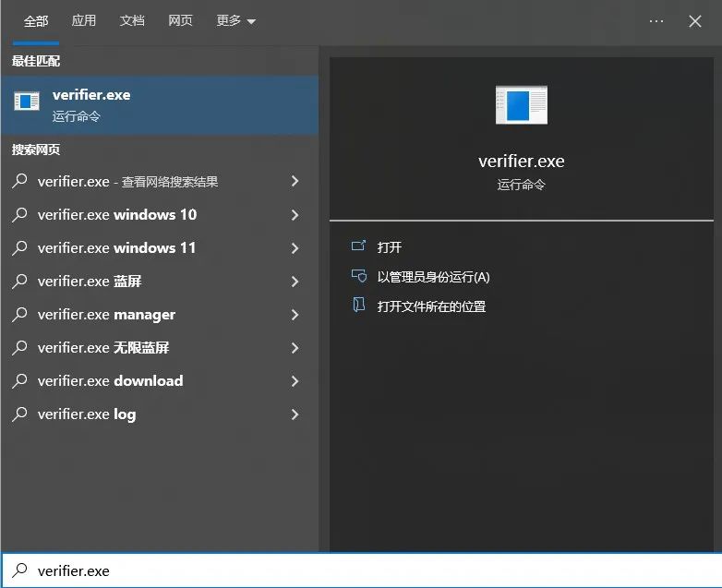
Task: Expand arrow for verifier.exe manager suggestion
Action: tap(295, 315)
